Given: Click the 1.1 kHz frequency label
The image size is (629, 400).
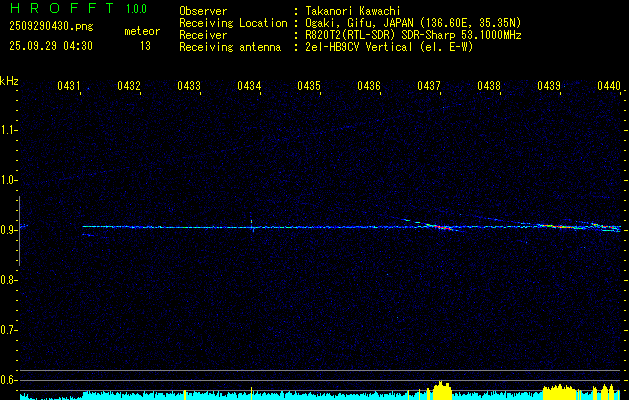Looking at the screenshot, I should (9, 130).
